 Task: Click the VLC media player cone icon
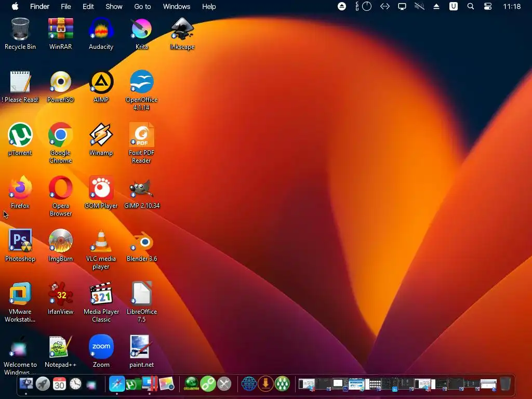pyautogui.click(x=101, y=241)
